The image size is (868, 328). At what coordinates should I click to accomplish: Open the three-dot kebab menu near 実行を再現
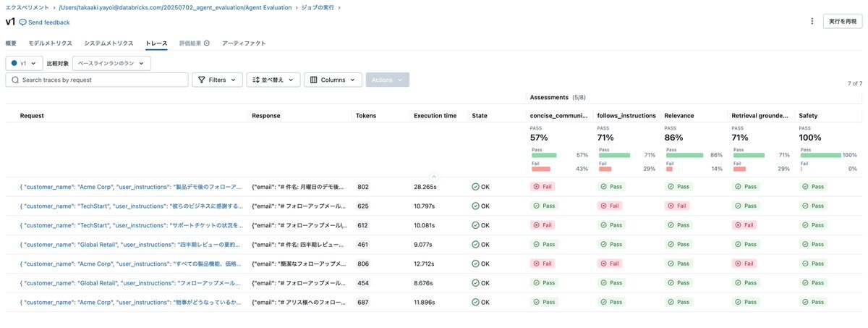click(x=812, y=22)
